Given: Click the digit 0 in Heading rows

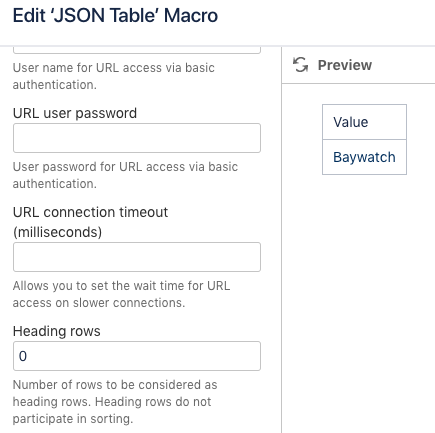Looking at the screenshot, I should pos(23,356).
